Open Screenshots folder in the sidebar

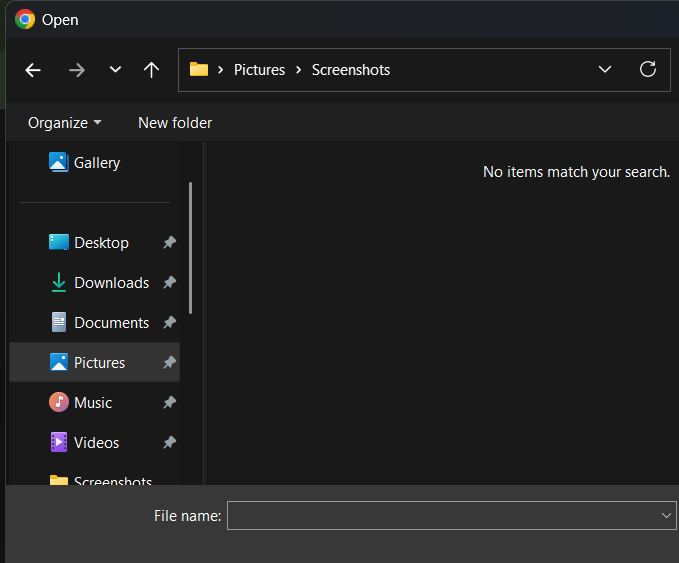pos(94,479)
